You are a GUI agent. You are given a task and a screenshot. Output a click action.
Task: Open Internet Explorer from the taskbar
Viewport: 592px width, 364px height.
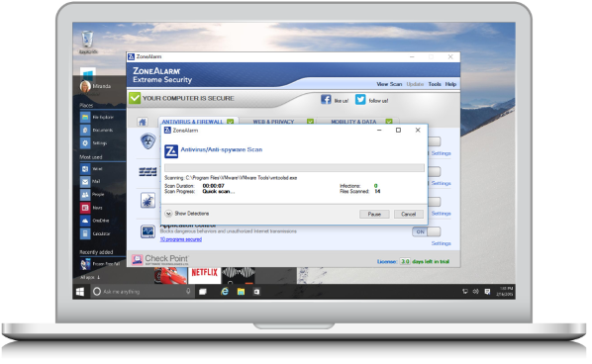point(225,292)
